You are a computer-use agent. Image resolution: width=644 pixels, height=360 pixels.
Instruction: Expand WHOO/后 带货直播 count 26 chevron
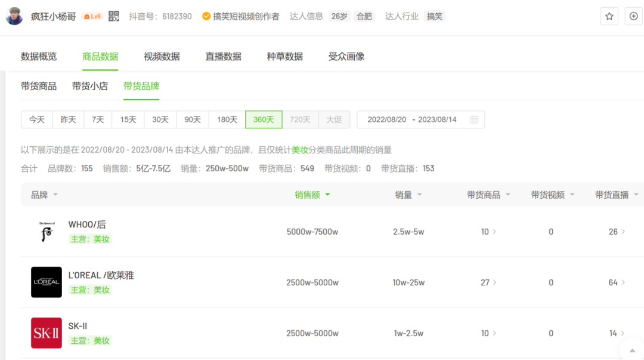pos(624,232)
